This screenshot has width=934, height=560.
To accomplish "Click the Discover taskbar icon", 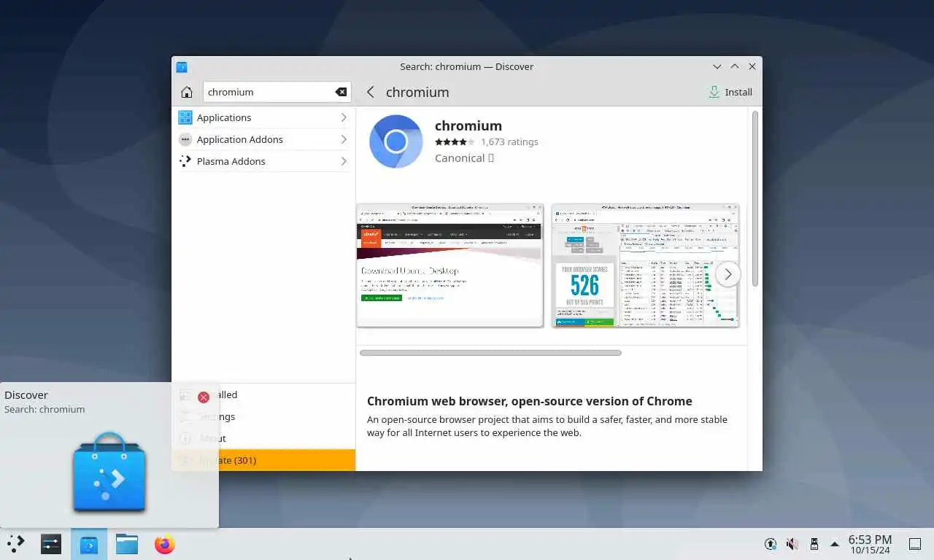I will point(89,544).
